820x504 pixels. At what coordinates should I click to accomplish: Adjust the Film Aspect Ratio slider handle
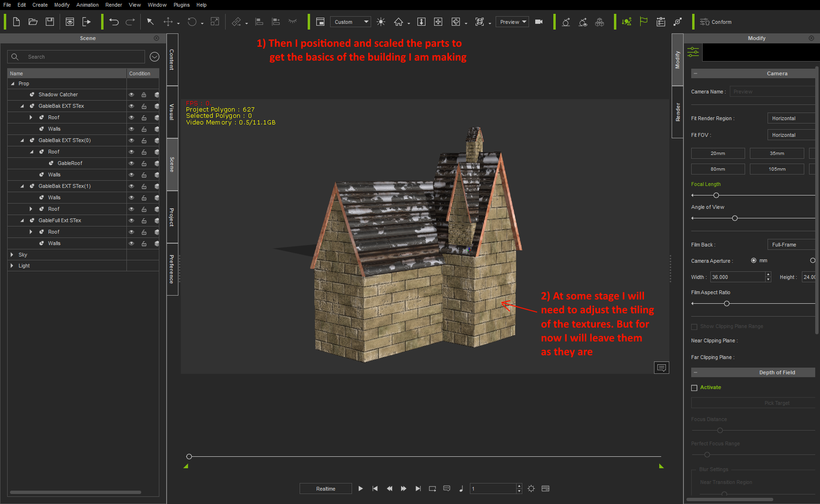(727, 304)
